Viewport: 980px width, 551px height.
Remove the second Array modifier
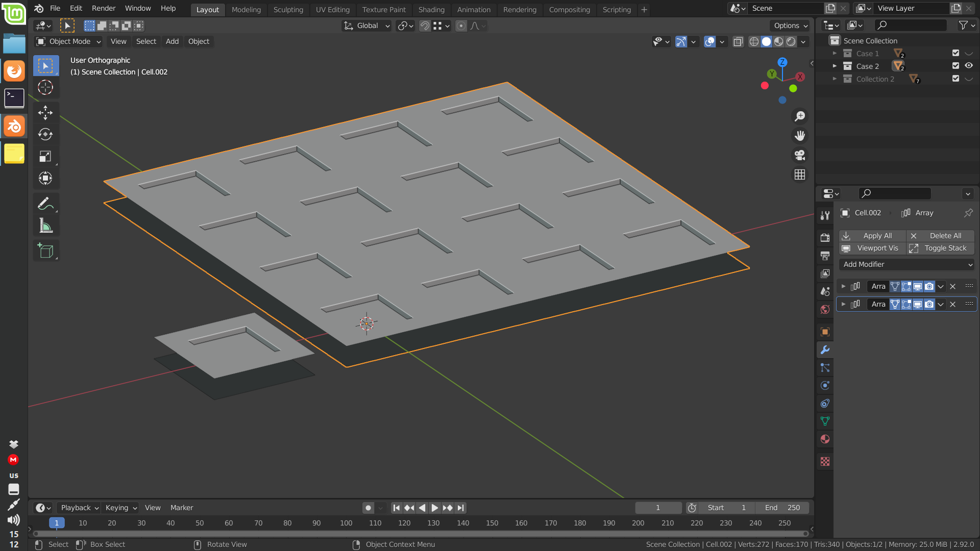coord(952,304)
